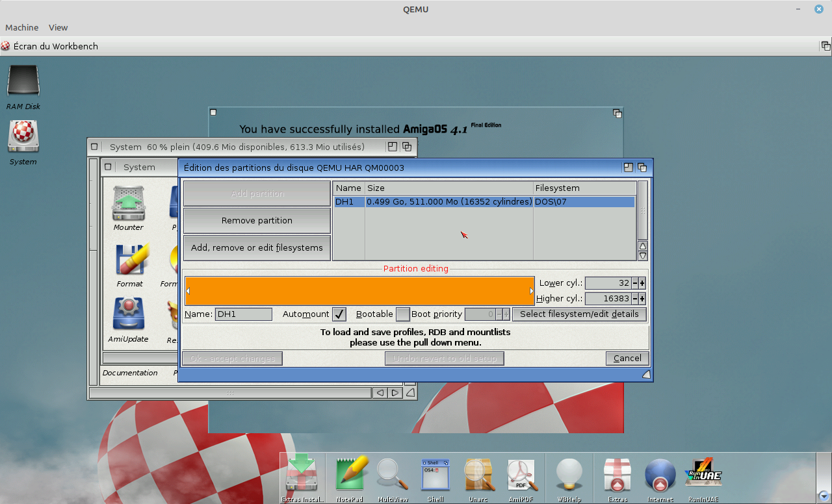Click the left handle of the partition bar
Viewport: 832px width, 504px height.
[x=188, y=291]
